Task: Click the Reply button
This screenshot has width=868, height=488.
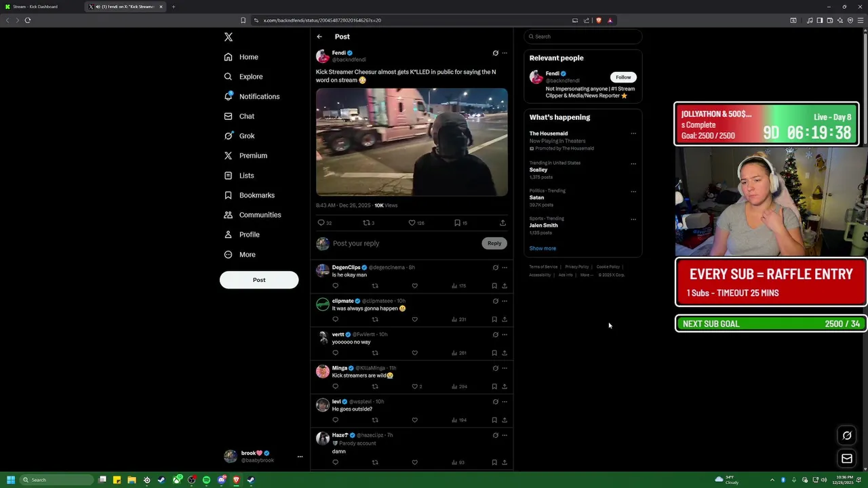Action: point(494,243)
